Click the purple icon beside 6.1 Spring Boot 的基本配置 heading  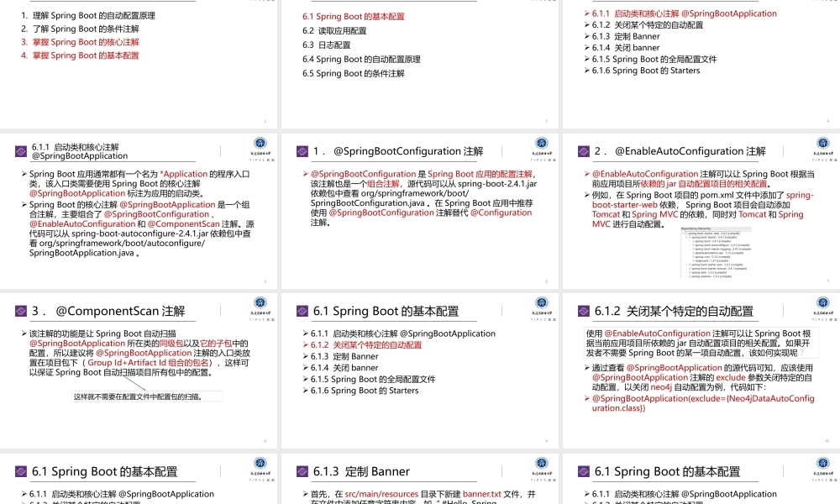[x=303, y=312]
